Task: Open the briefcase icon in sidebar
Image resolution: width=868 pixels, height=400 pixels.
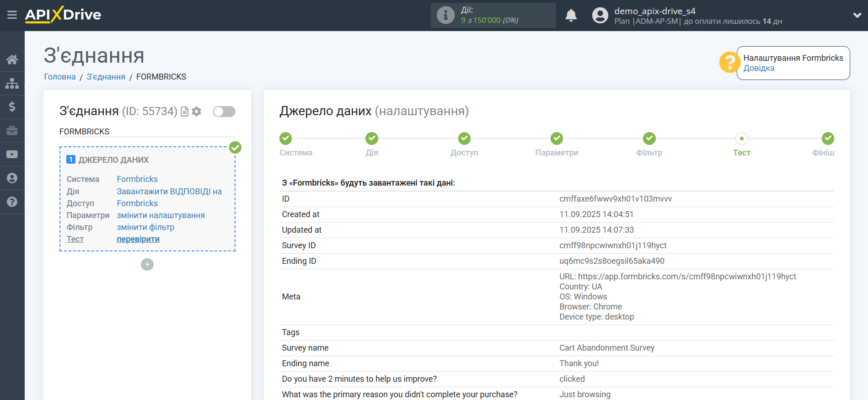Action: click(x=12, y=131)
